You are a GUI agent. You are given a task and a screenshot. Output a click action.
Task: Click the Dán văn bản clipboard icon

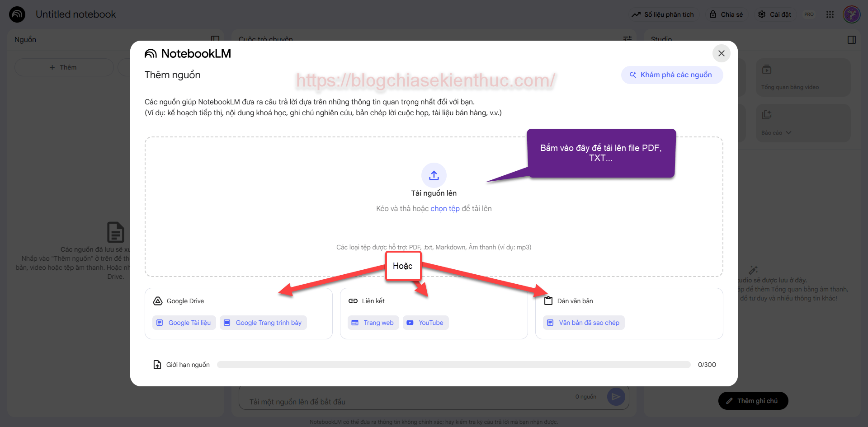tap(548, 301)
